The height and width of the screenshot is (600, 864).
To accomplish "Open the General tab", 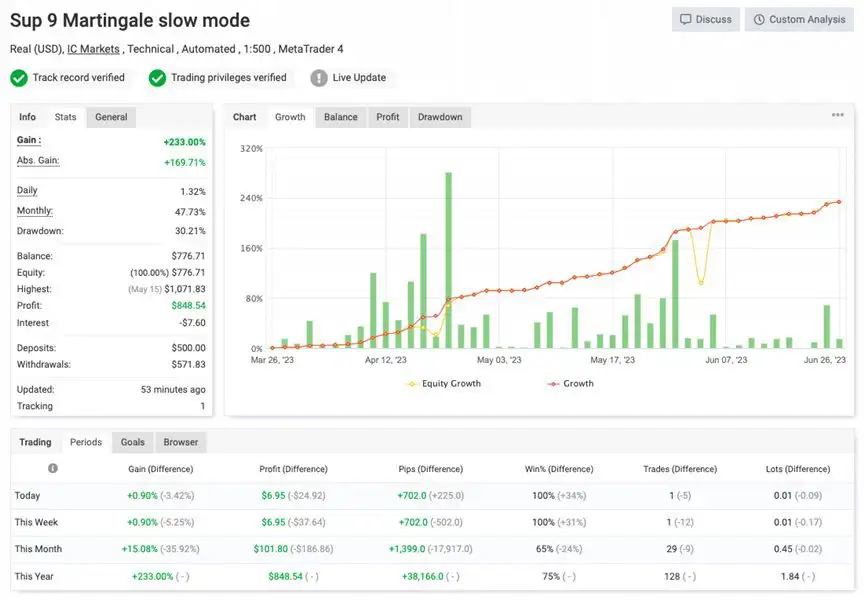I will point(111,117).
